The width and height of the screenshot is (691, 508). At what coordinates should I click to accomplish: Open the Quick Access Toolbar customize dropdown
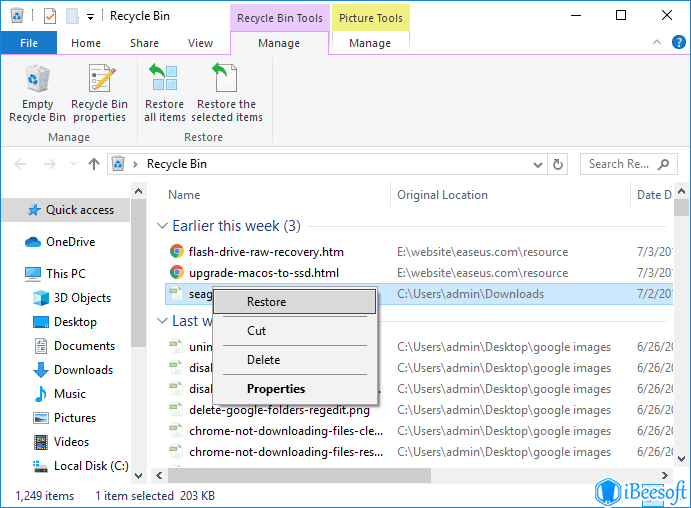(90, 16)
